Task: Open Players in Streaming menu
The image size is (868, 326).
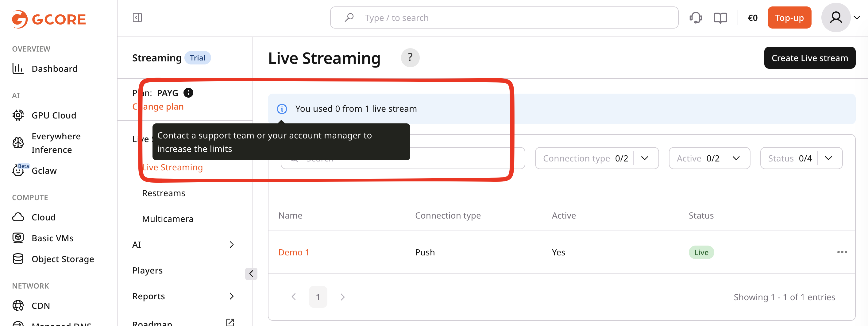Action: [147, 270]
